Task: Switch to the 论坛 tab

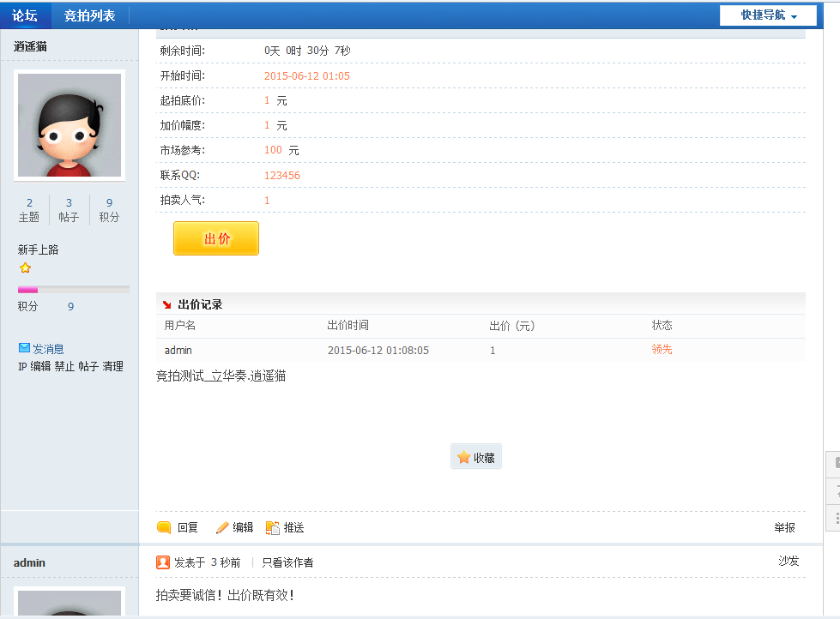Action: (25, 15)
